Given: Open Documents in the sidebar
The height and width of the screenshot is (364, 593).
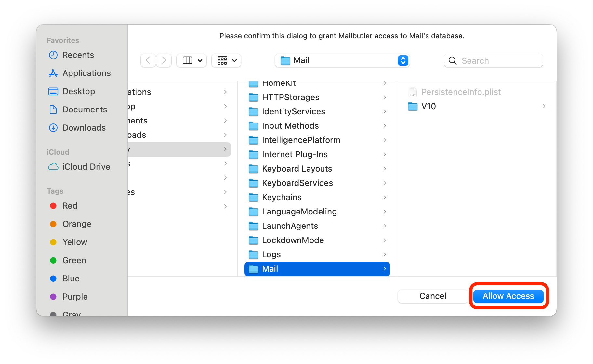Looking at the screenshot, I should pyautogui.click(x=78, y=110).
